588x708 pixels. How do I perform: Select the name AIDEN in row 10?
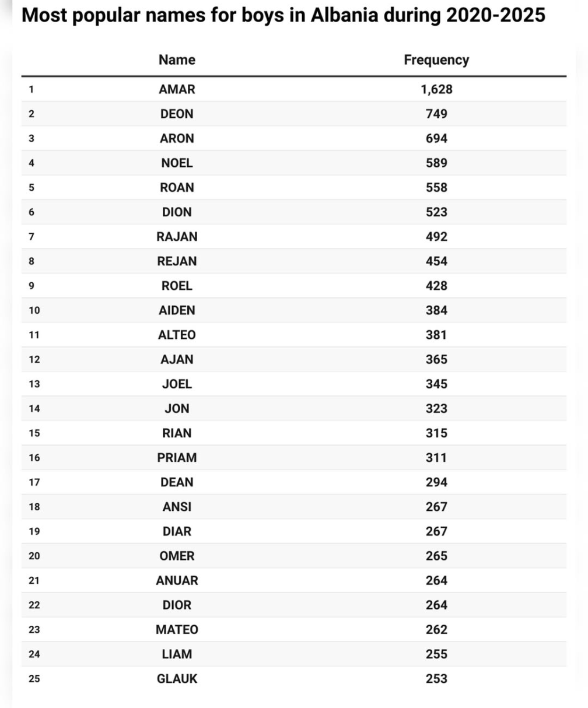point(177,310)
